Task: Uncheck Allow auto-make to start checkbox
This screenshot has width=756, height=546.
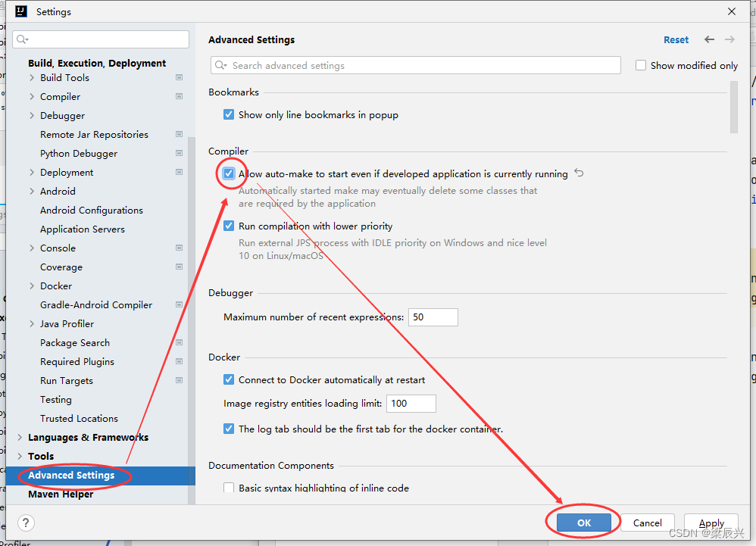Action: point(229,173)
